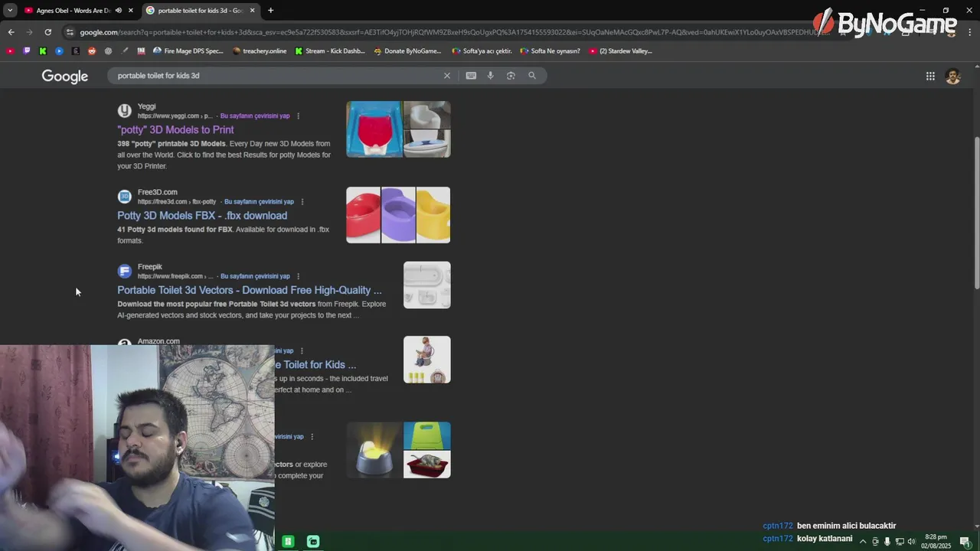
Task: Open the Reddit bookmark icon
Action: 92,51
